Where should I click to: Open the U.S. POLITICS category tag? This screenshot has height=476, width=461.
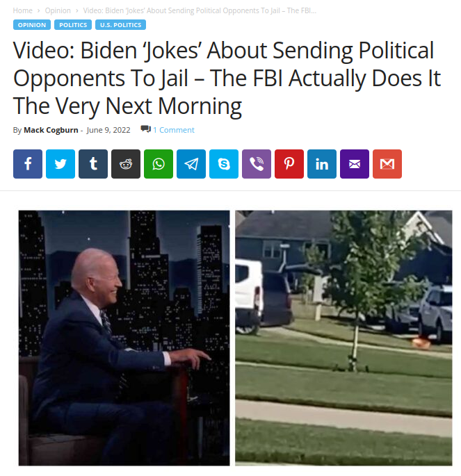coord(120,25)
